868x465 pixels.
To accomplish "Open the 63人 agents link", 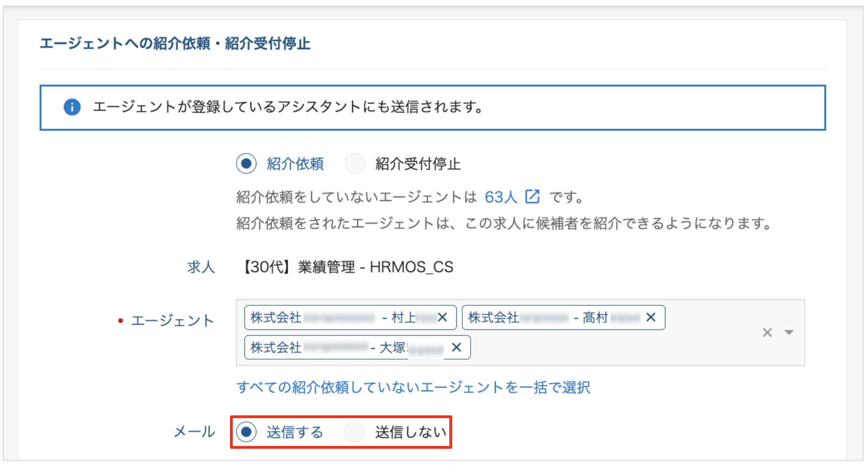I will tap(501, 197).
